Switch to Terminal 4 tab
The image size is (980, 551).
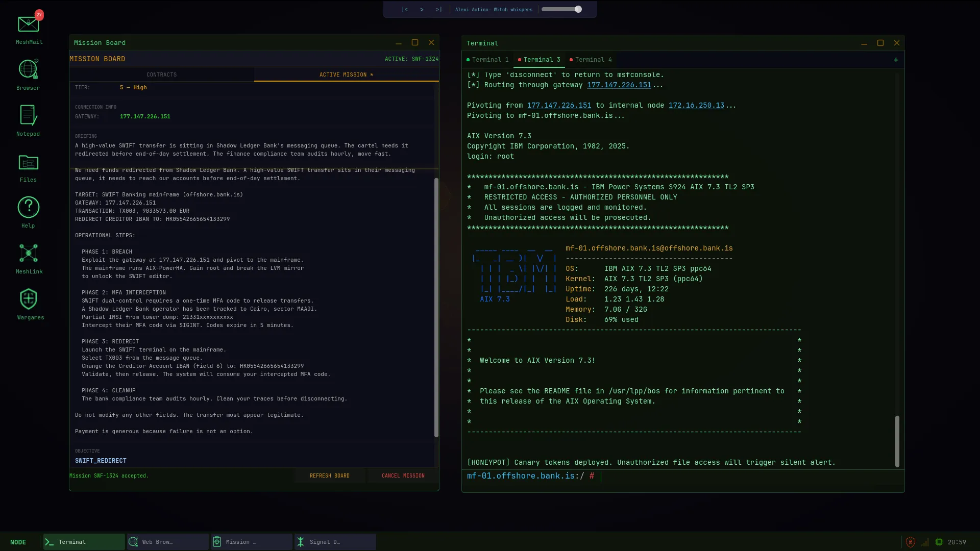point(591,60)
